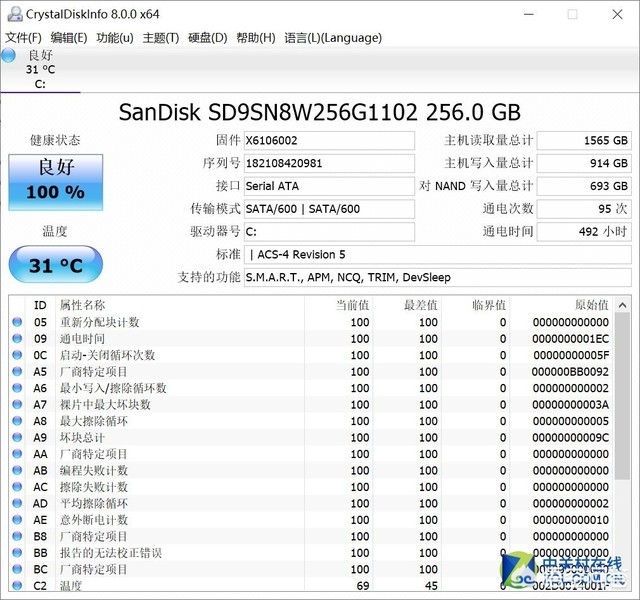Click the status dot for row A9 坏块总计
Image resolution: width=640 pixels, height=600 pixels.
tap(17, 437)
